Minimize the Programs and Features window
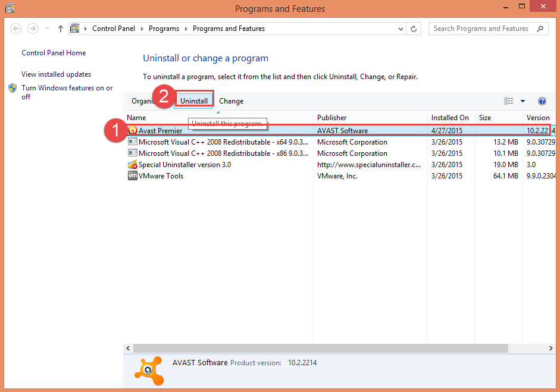560x392 pixels. point(506,7)
